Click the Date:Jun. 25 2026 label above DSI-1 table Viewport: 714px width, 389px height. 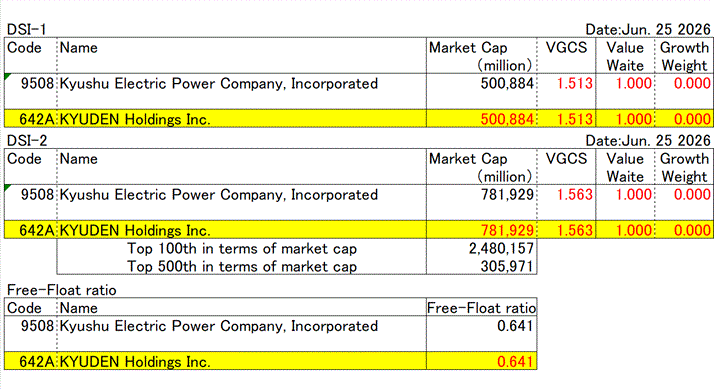[648, 30]
